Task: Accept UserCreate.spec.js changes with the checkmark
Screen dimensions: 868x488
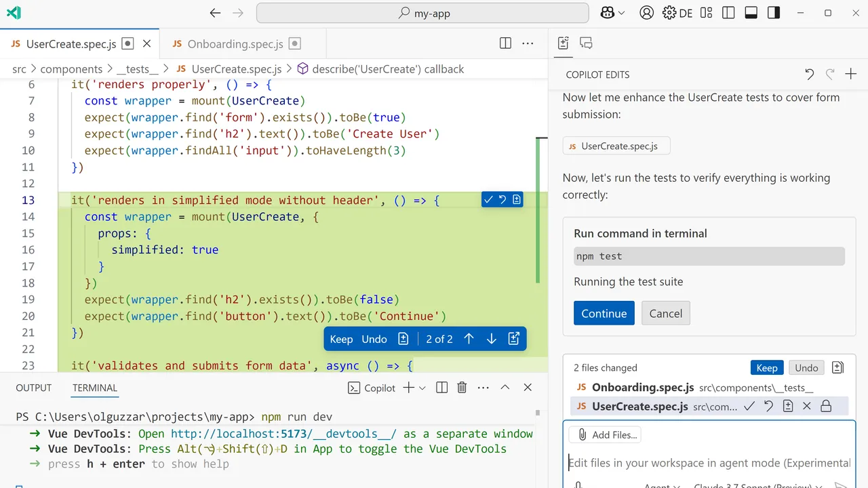Action: tap(749, 406)
